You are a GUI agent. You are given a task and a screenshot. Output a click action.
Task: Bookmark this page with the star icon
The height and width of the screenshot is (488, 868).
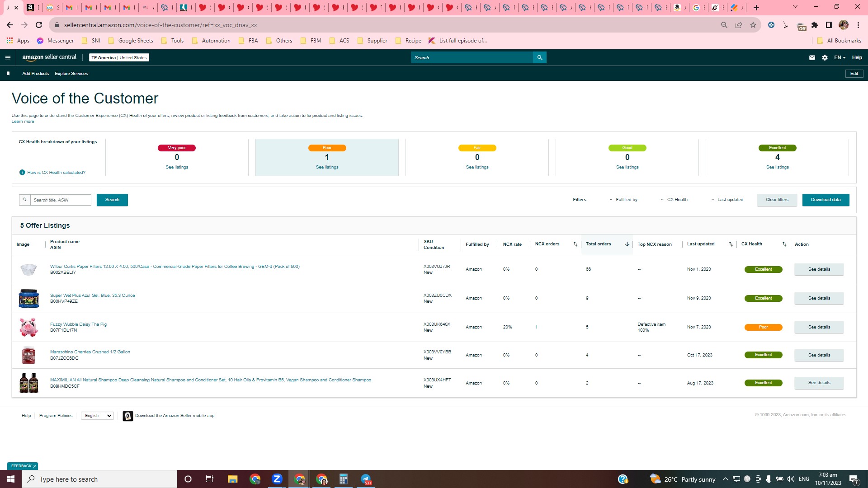pos(753,25)
